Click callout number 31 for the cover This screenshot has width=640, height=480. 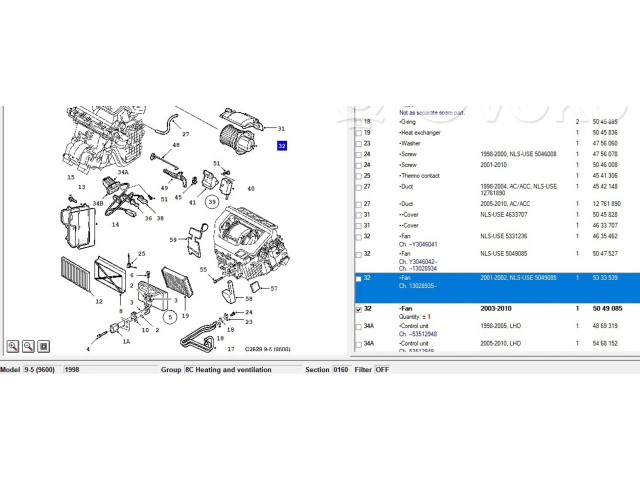282,128
